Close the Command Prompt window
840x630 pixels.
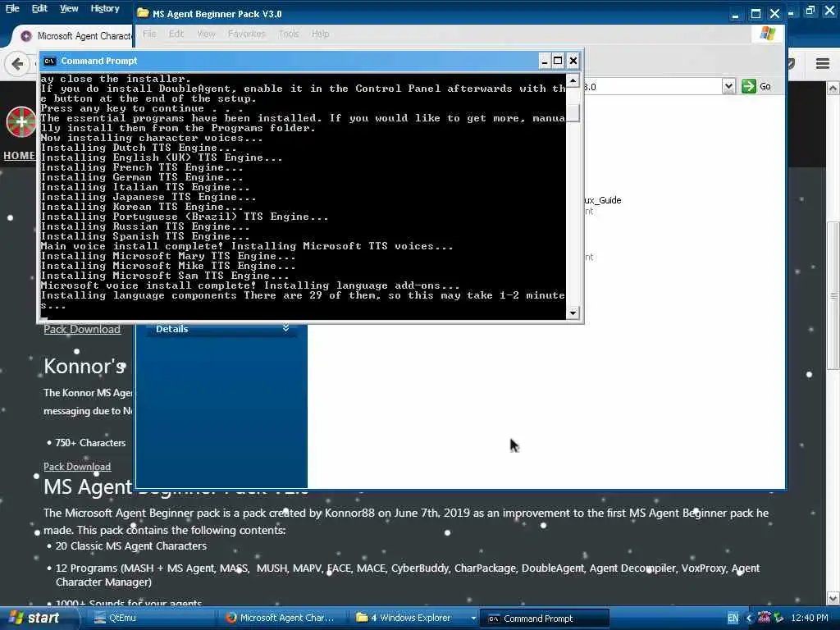click(573, 61)
